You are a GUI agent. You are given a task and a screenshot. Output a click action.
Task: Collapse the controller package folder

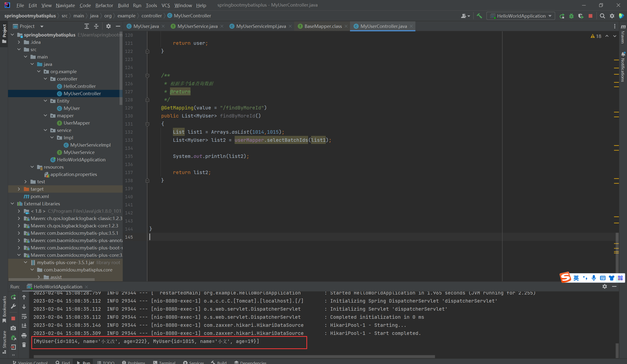coord(46,79)
